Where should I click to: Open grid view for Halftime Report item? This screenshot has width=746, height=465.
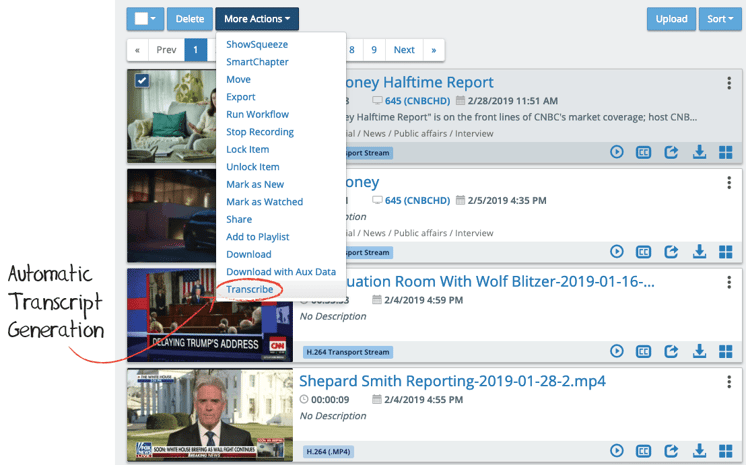[726, 152]
